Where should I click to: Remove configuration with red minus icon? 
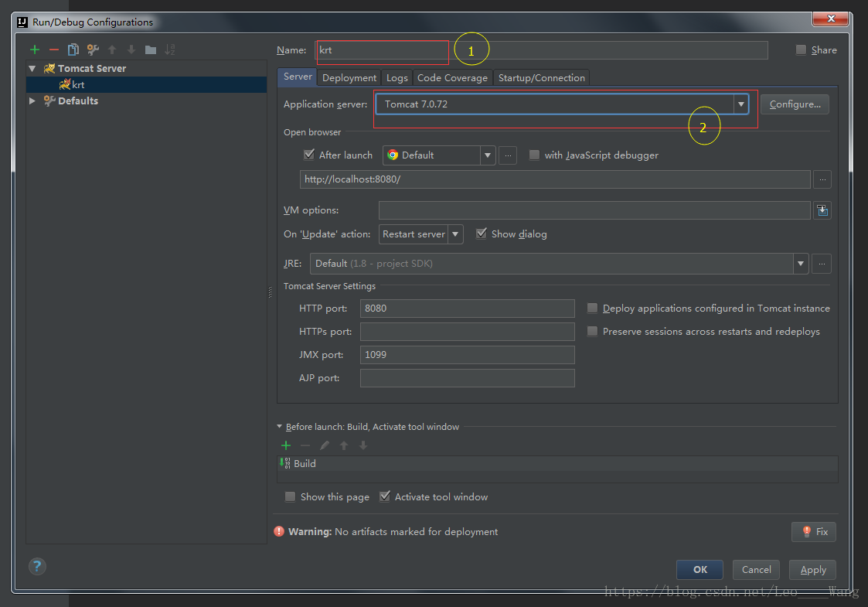click(x=53, y=49)
